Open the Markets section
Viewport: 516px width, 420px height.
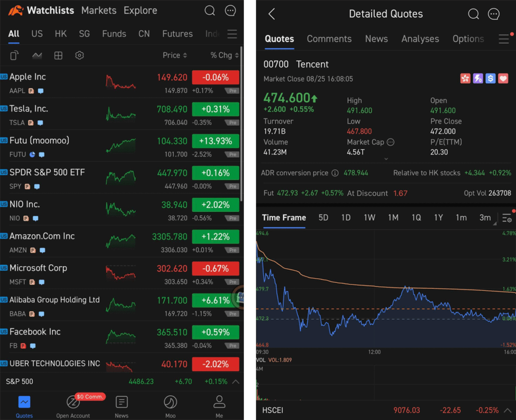tap(99, 11)
